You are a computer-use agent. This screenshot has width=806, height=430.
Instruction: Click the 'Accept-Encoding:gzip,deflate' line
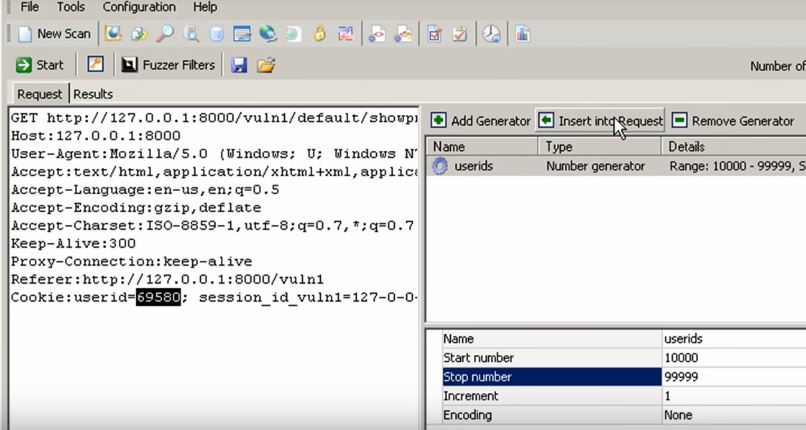coord(136,208)
